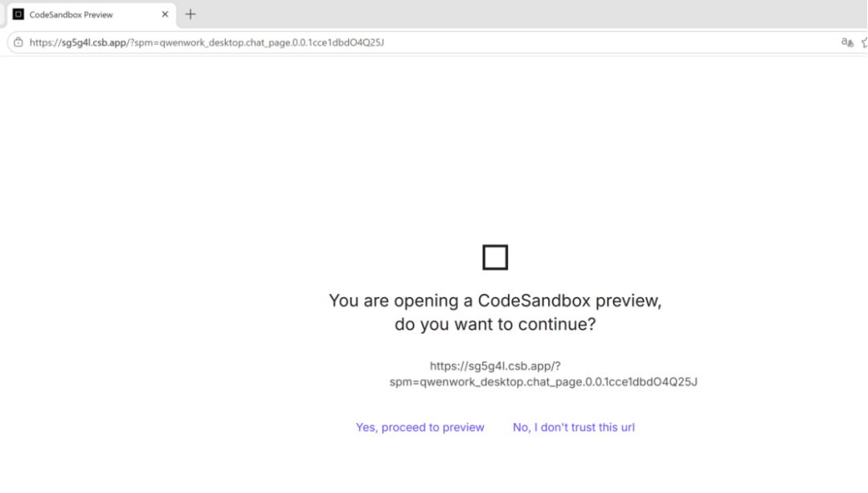Screen dimensions: 868x493
Task: Click the 'You are opening a CodeSandbox preview' heading
Action: pyautogui.click(x=495, y=300)
